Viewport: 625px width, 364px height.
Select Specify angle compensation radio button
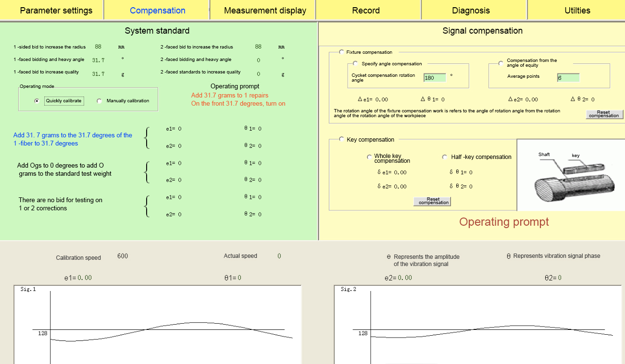point(355,63)
